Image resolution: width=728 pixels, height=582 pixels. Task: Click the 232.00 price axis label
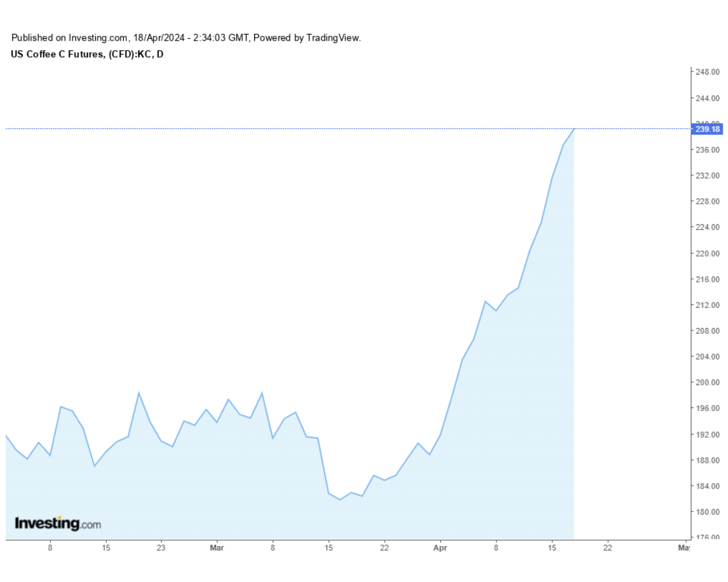point(707,176)
